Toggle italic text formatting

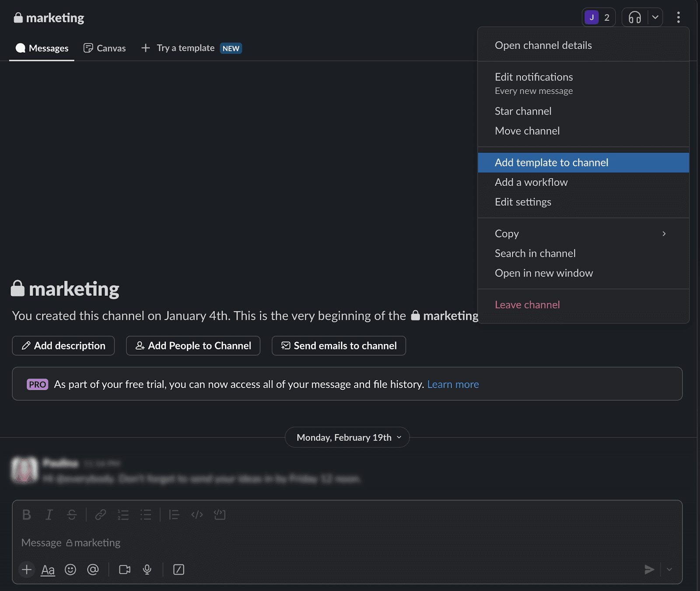[49, 514]
